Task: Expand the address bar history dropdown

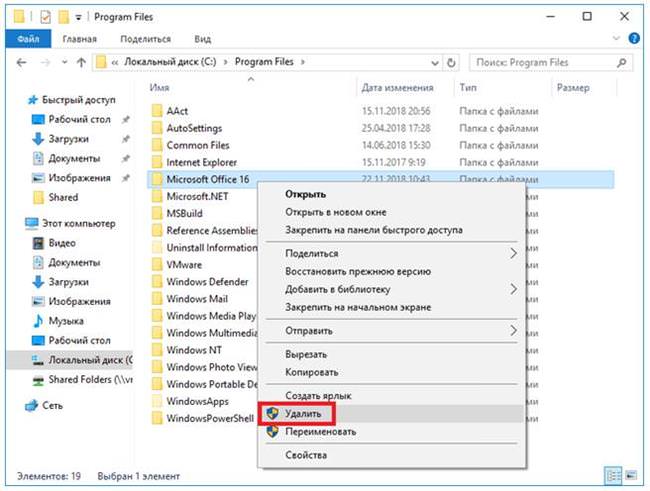Action: [x=434, y=63]
